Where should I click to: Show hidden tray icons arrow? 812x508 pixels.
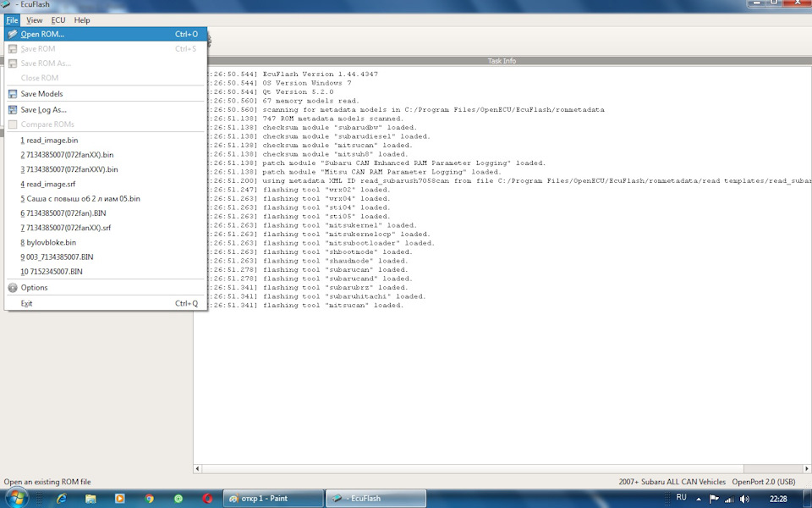[699, 499]
